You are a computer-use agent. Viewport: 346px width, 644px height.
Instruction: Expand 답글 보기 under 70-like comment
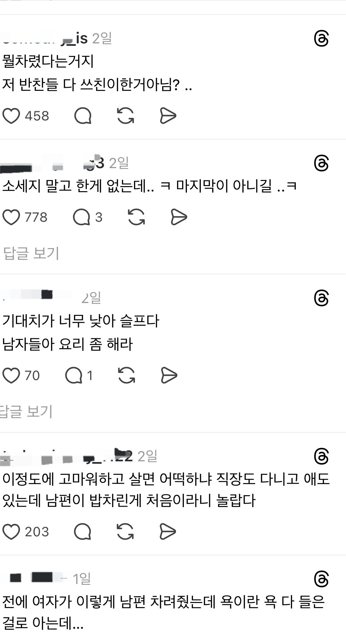click(x=26, y=411)
